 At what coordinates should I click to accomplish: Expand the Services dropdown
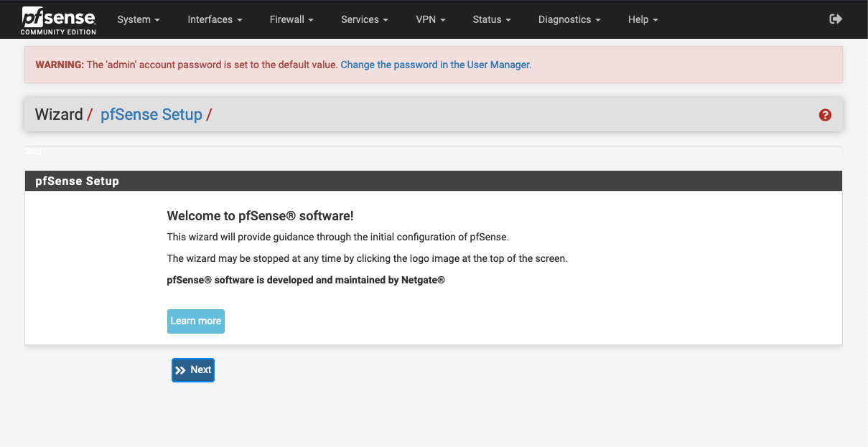[365, 19]
